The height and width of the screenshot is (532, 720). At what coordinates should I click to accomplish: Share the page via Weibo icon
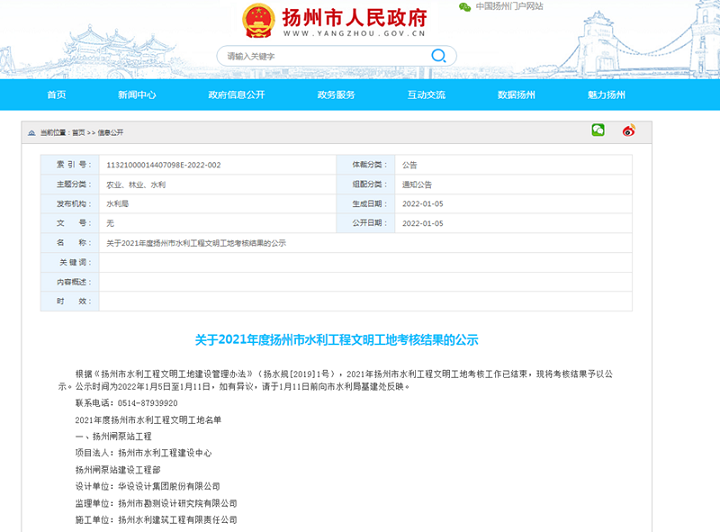629,131
